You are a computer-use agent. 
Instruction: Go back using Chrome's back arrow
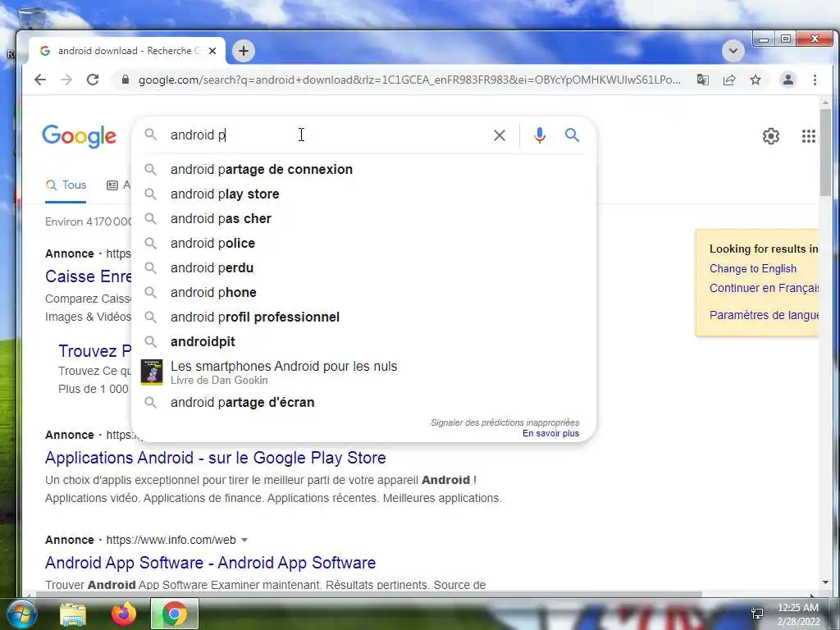40,80
